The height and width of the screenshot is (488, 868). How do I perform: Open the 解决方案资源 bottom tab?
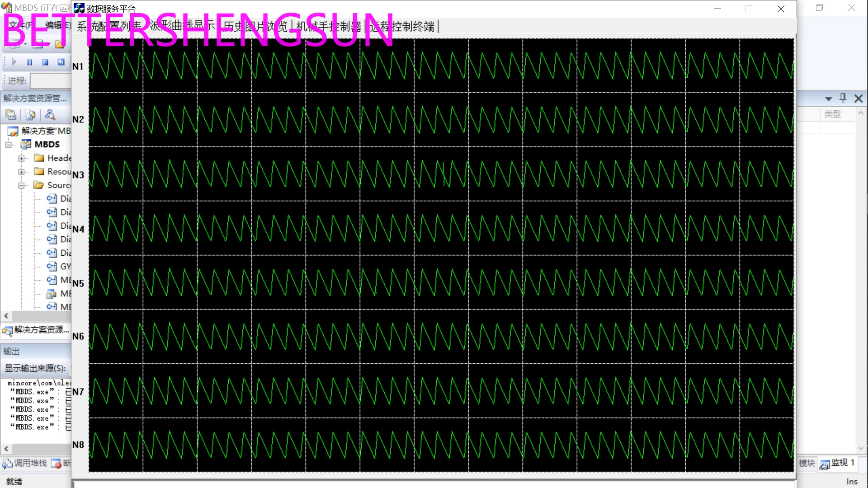tap(36, 330)
